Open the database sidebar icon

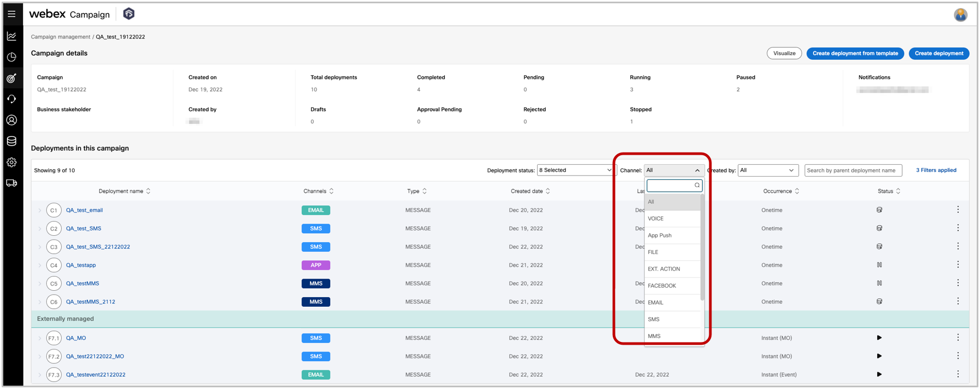click(x=12, y=141)
